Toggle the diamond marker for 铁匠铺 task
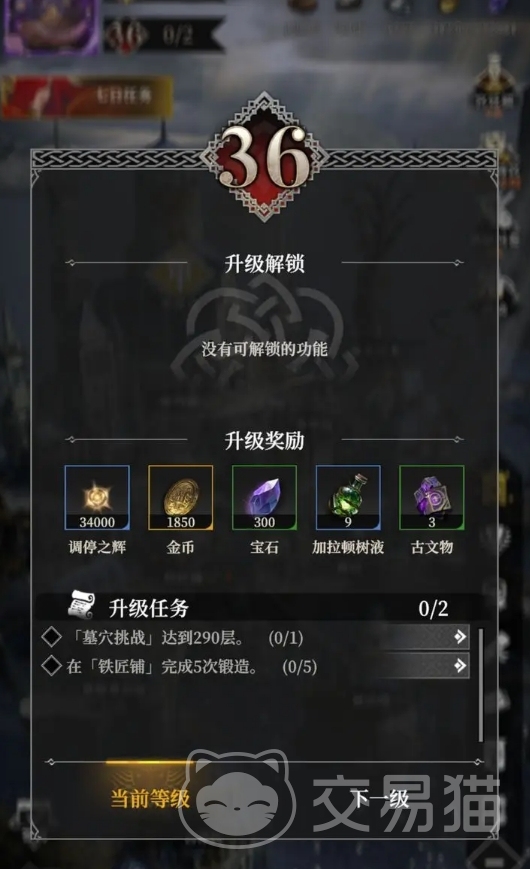 pos(52,665)
